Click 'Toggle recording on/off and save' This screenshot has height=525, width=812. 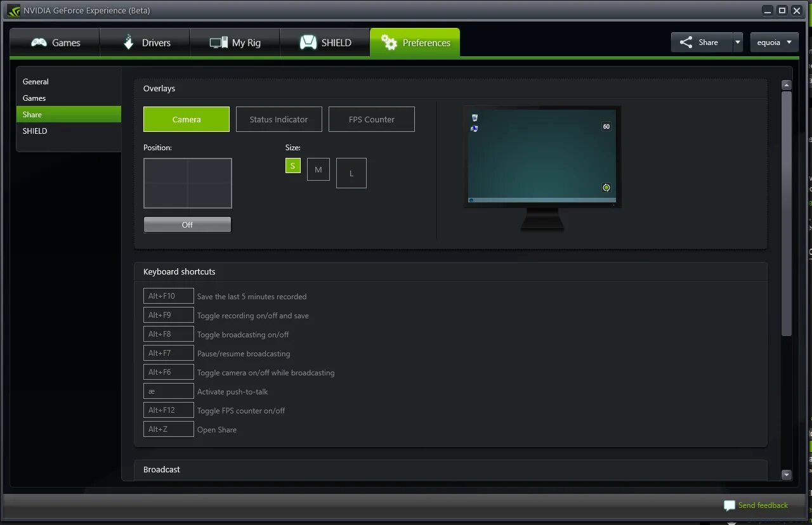point(253,316)
